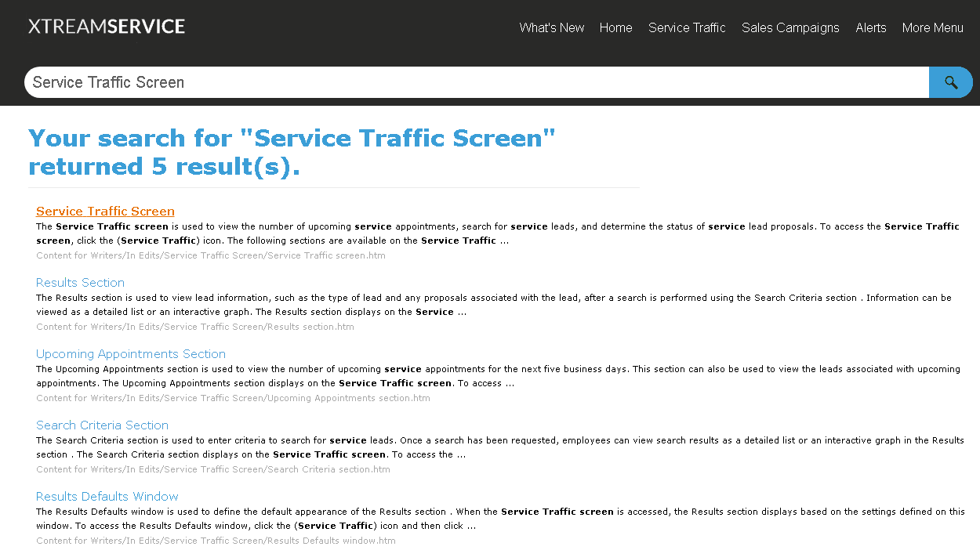Open the Upcoming Appointments Section result
This screenshot has height=550, width=980.
[x=131, y=354]
